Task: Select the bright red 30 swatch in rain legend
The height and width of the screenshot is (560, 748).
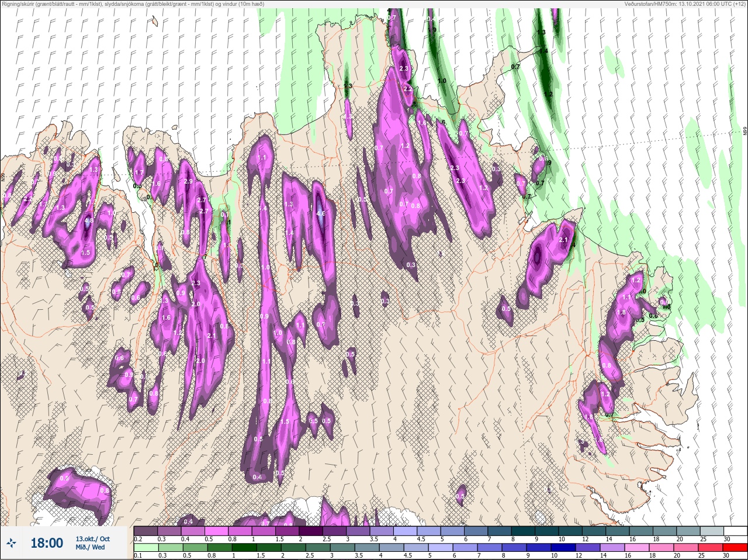Action: pos(735,548)
